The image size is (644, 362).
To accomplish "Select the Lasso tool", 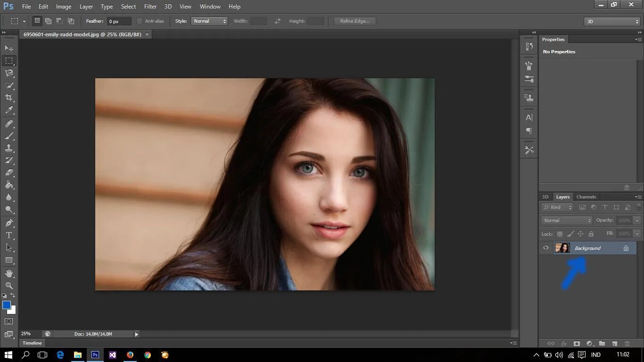I will pyautogui.click(x=9, y=73).
